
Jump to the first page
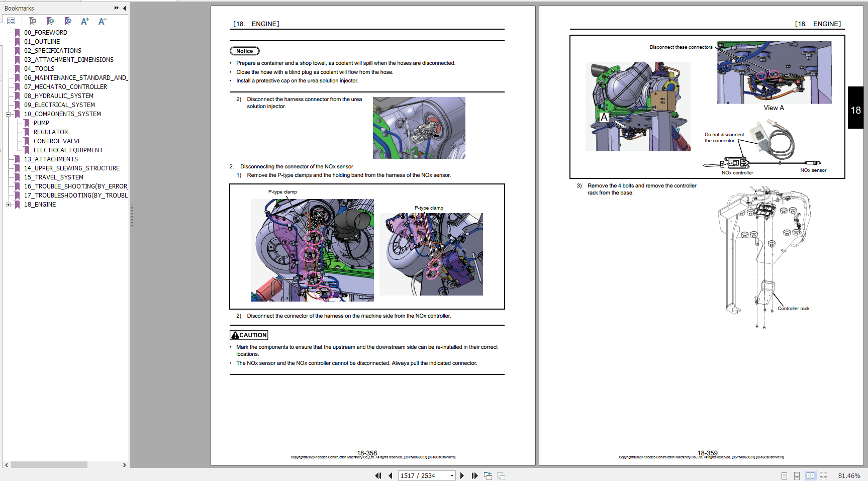click(378, 475)
